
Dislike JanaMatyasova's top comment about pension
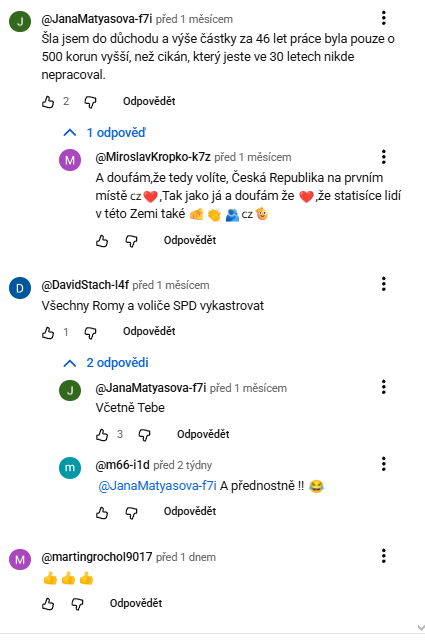click(90, 102)
